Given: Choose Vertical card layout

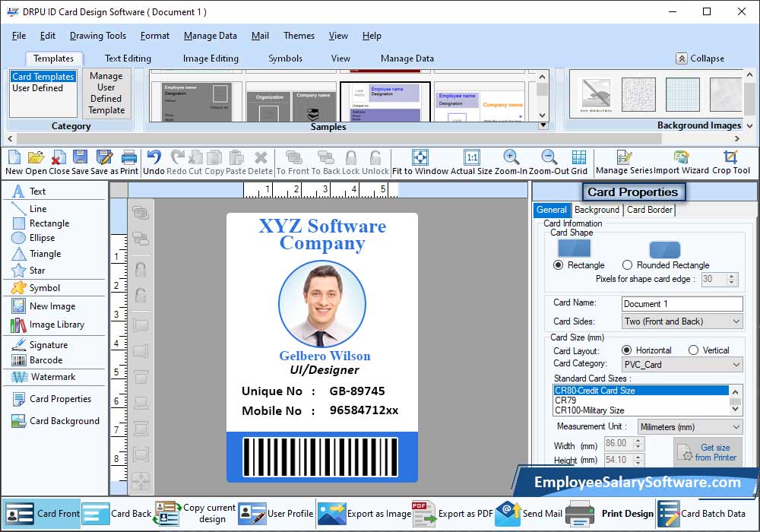Looking at the screenshot, I should [x=694, y=350].
